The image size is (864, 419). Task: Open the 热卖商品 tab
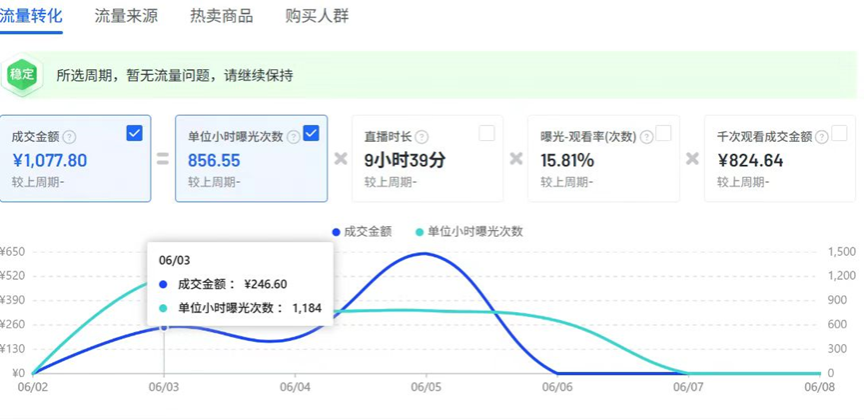click(221, 16)
